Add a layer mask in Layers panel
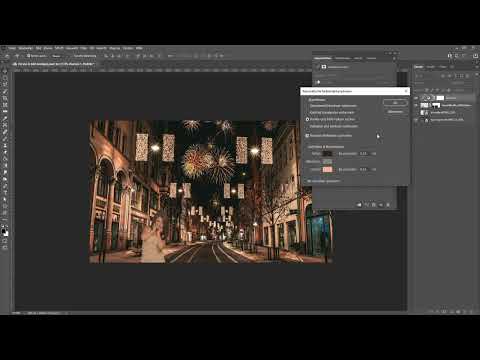 coord(444,311)
